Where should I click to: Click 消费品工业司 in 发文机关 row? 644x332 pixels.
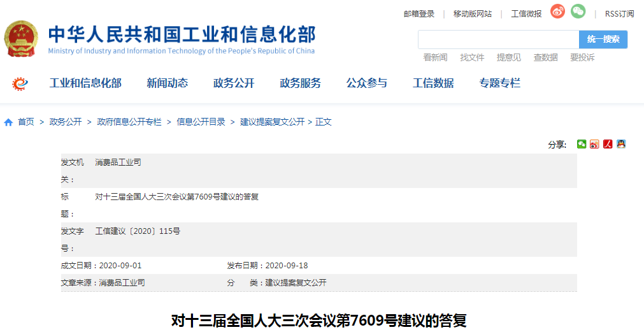pos(118,162)
